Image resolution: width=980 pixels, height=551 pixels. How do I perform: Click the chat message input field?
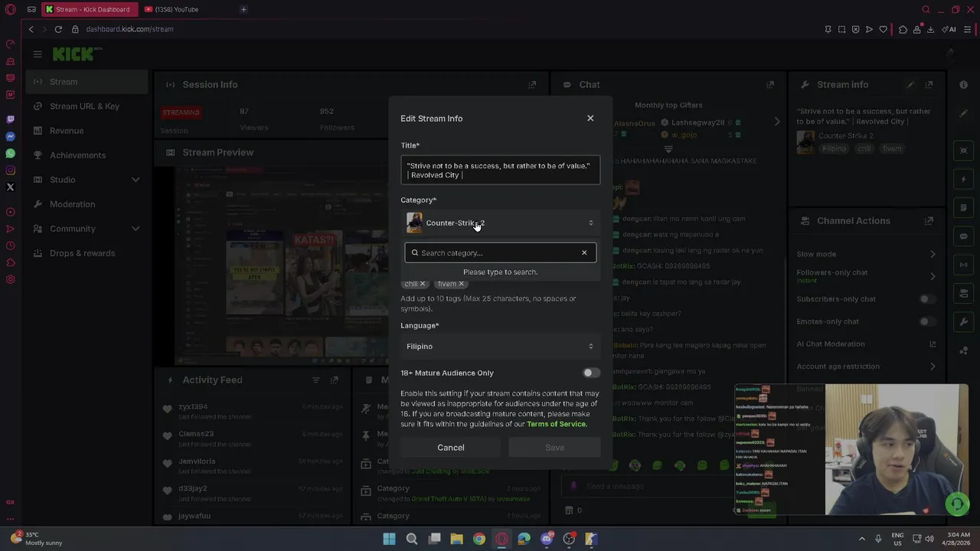point(666,486)
